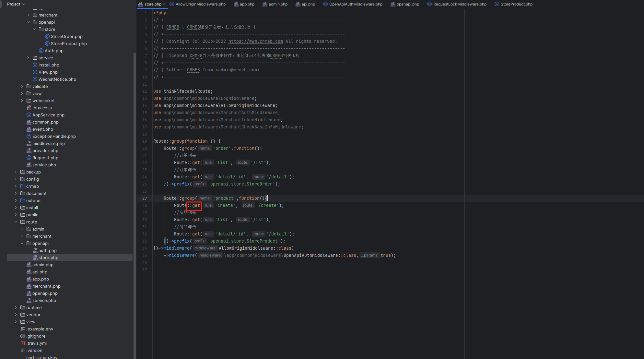
Task: Expand the merchant folder under controller
Action: pyautogui.click(x=28, y=15)
